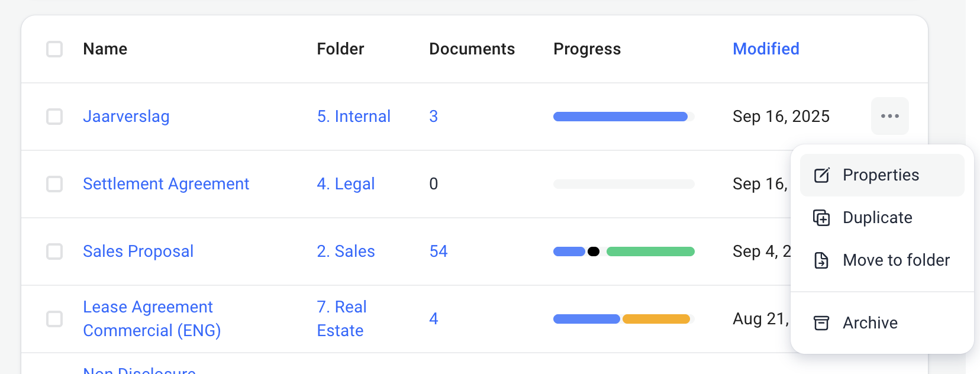Open Lease Agreement Commercial (ENG) link
The height and width of the screenshot is (374, 980).
[x=152, y=319]
